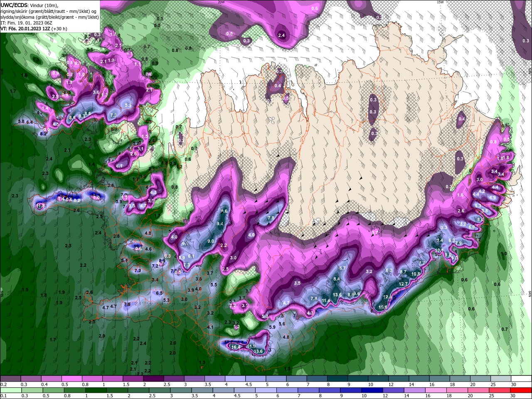Click the 'VT: Fös. 20.01.2023 12Z (+30 h)' line

point(34,29)
